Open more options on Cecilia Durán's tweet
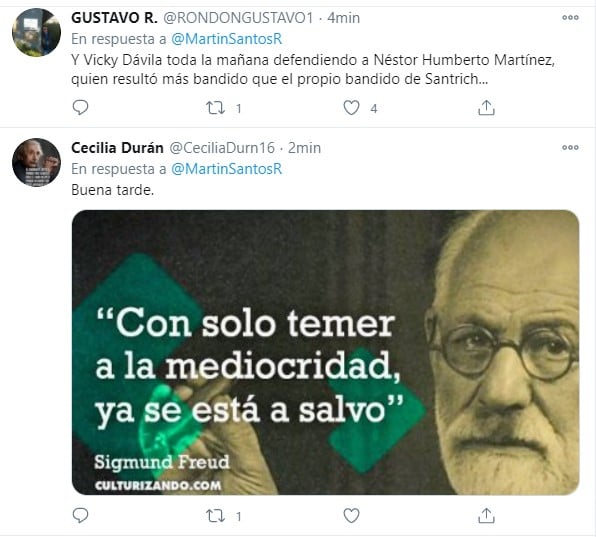Screen dimensions: 596x537 point(570,147)
